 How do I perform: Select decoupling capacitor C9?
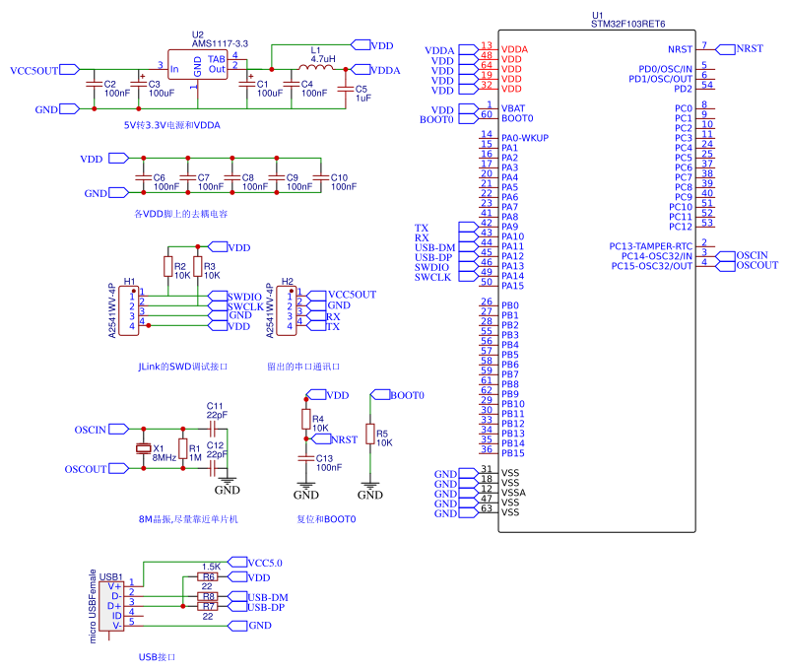(276, 177)
